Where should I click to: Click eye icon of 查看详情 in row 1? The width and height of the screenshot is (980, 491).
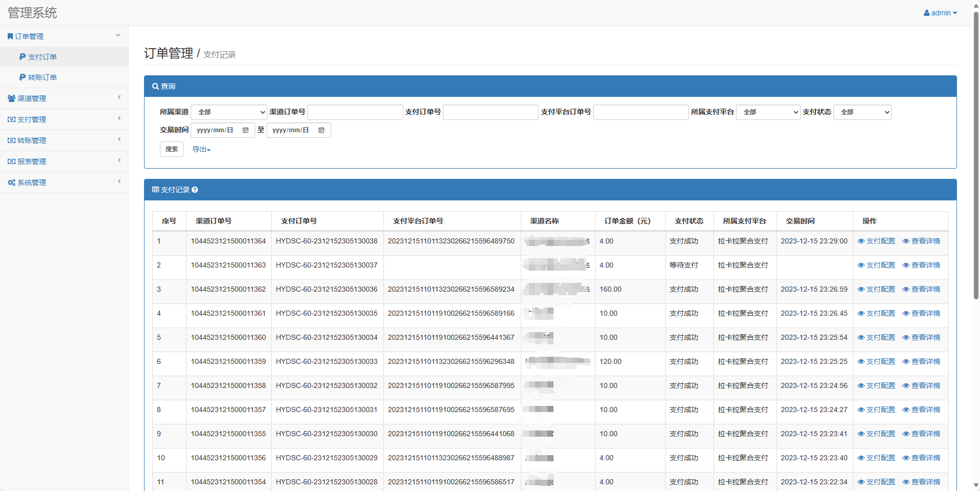tap(906, 241)
